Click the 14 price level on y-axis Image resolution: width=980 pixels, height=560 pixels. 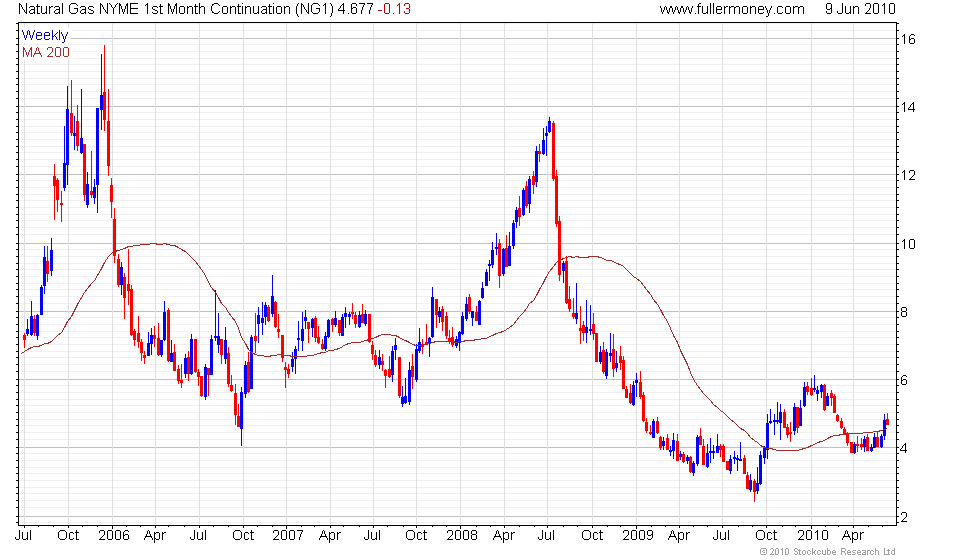909,108
